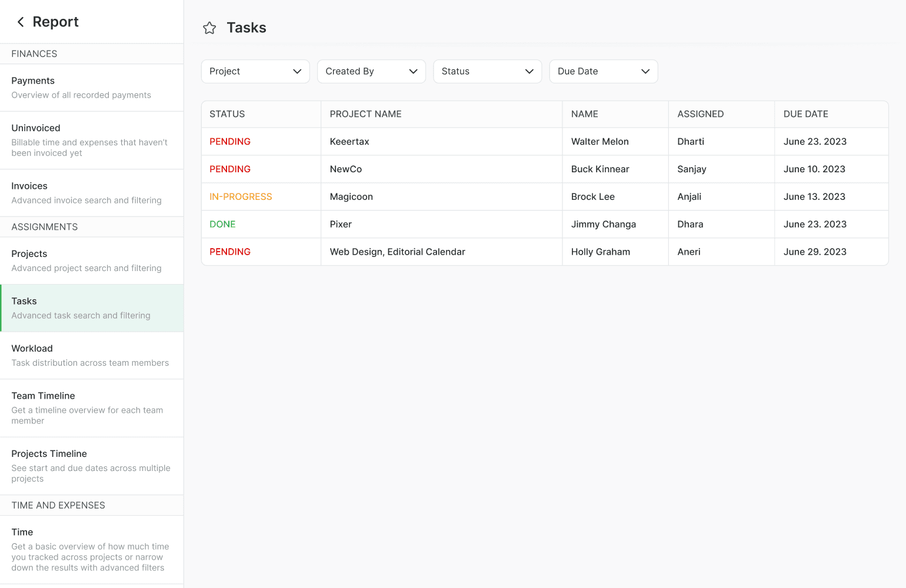Image resolution: width=906 pixels, height=588 pixels.
Task: Open the Projects report
Action: pos(92,260)
